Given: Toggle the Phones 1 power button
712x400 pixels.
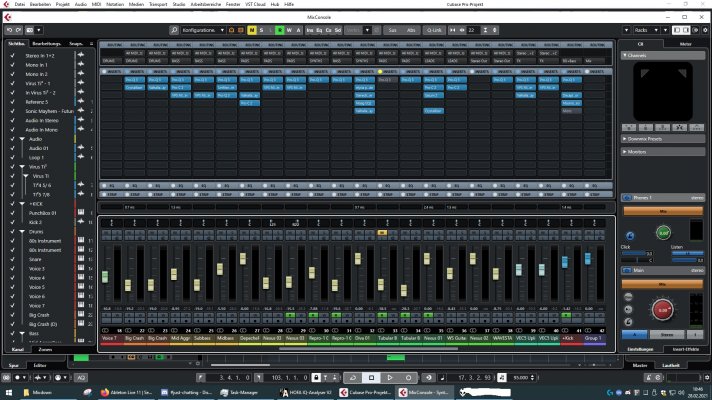Looking at the screenshot, I should click(x=627, y=198).
